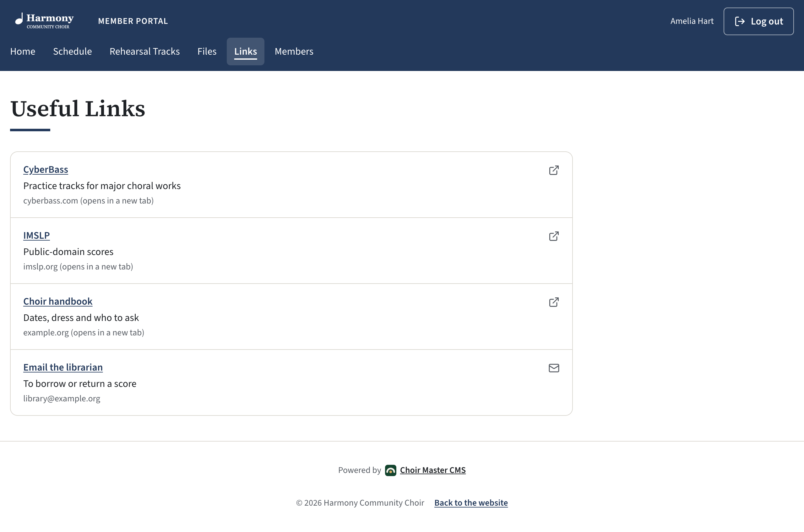Click the Harmony Community Choir logo

point(44,21)
